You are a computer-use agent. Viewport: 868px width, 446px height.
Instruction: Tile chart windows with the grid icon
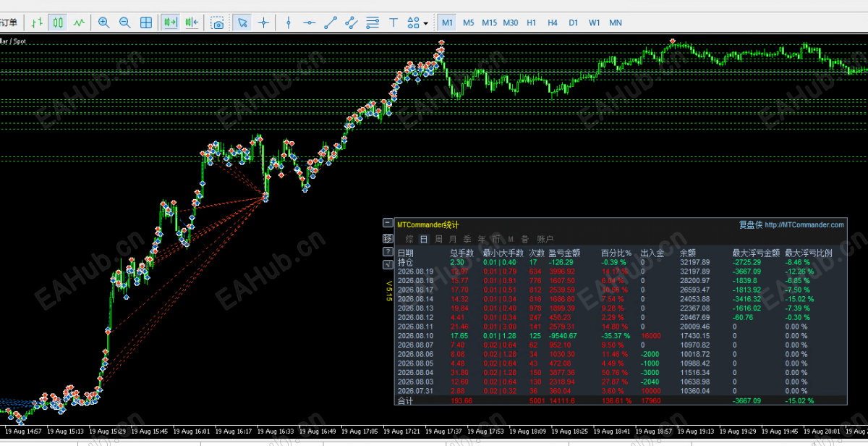[x=146, y=22]
